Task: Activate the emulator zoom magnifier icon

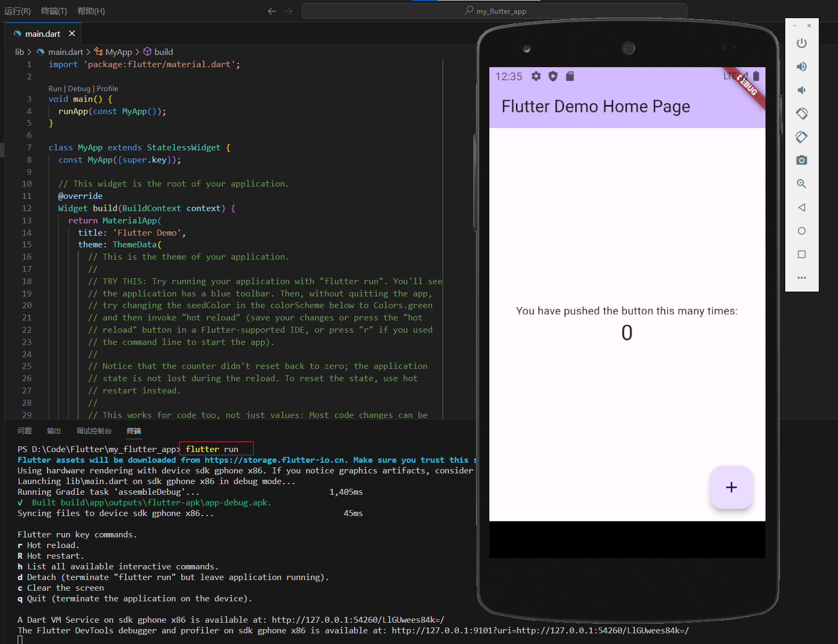Action: [x=801, y=184]
